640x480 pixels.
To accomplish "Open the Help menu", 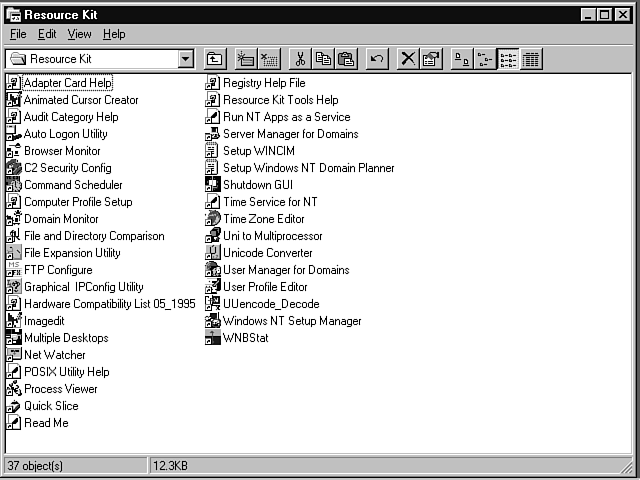I will [114, 34].
